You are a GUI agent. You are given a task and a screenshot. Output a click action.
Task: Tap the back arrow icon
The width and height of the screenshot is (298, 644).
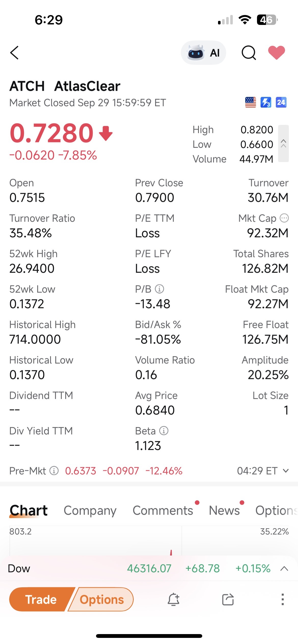coord(15,53)
